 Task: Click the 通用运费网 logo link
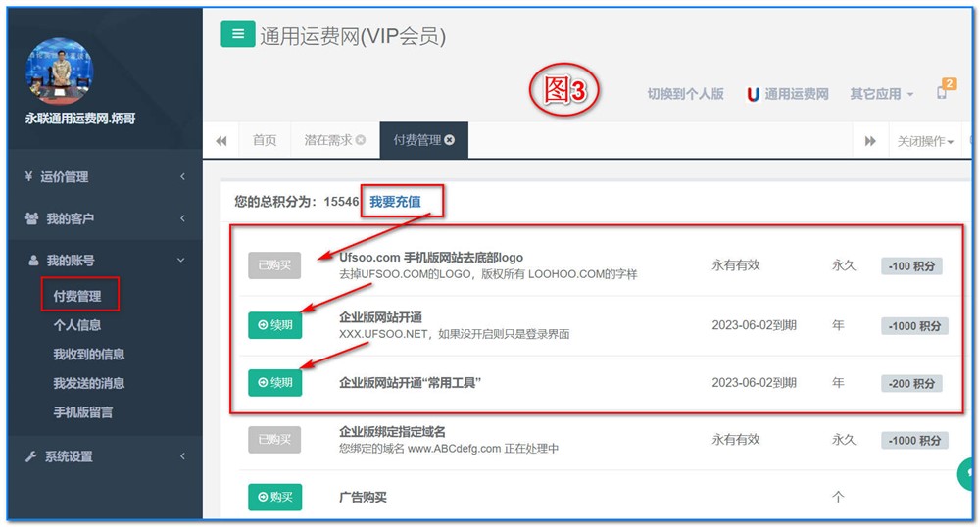(788, 94)
